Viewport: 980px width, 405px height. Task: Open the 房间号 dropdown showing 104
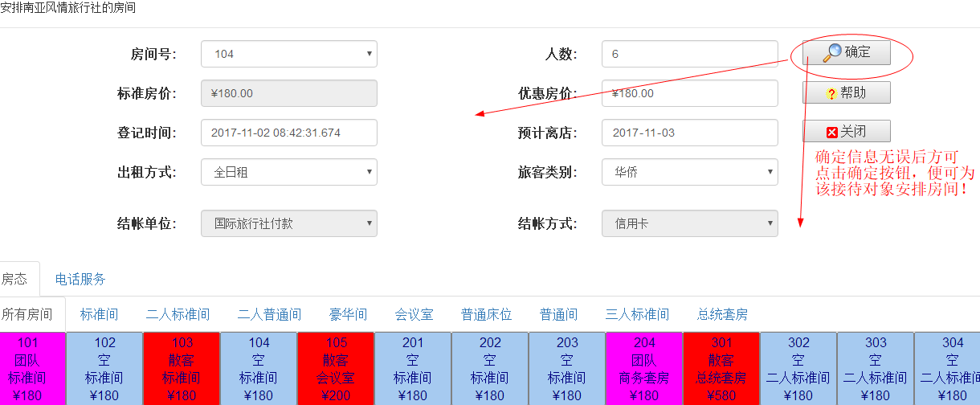click(x=289, y=54)
